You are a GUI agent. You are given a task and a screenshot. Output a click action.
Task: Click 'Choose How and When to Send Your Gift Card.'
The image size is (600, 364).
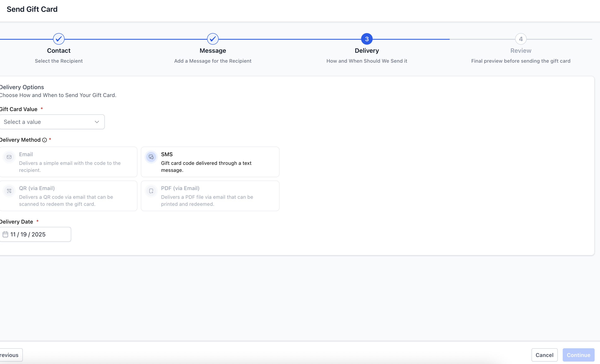(x=58, y=95)
